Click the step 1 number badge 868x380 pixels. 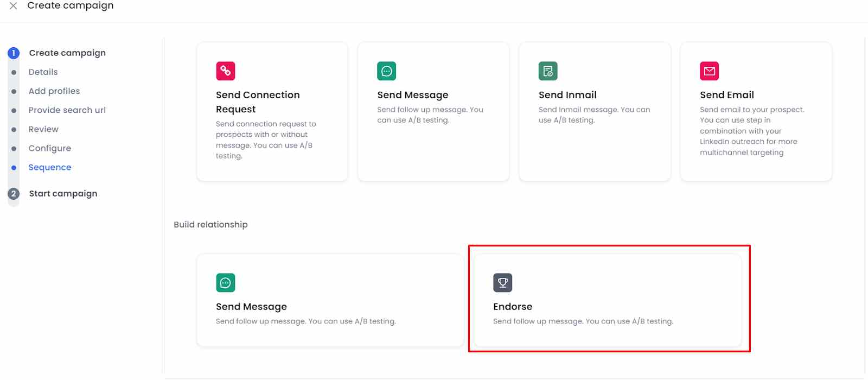(x=14, y=53)
